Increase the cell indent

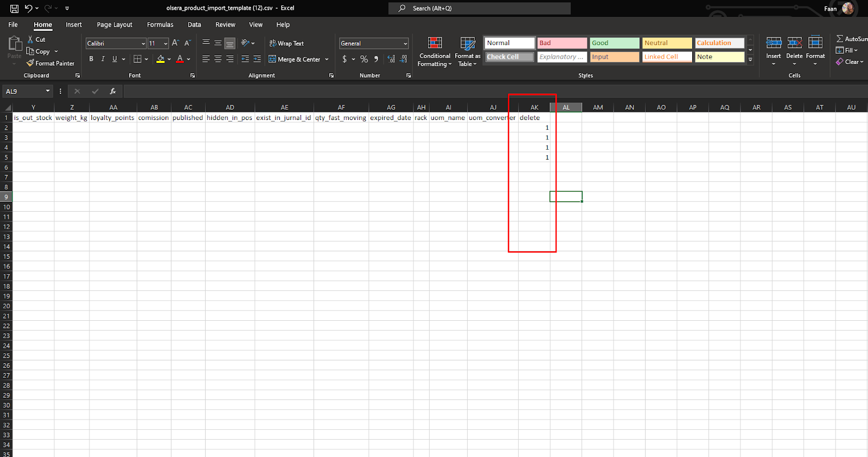coord(257,59)
